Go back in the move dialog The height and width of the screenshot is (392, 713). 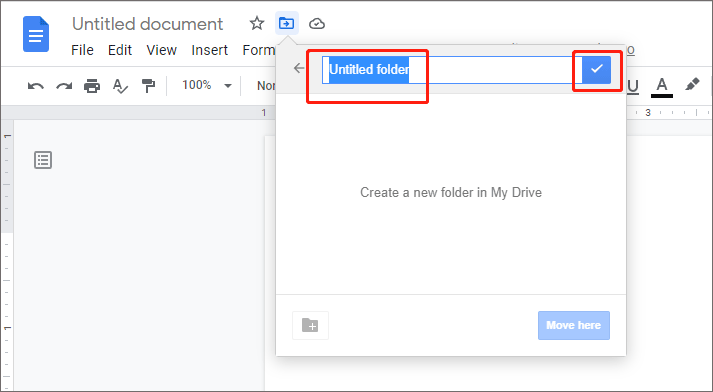pyautogui.click(x=299, y=69)
